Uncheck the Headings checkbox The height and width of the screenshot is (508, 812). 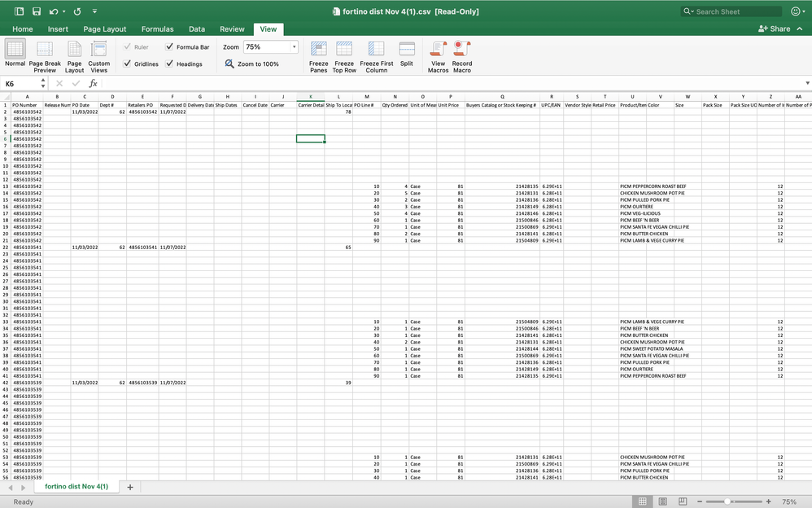pyautogui.click(x=169, y=63)
